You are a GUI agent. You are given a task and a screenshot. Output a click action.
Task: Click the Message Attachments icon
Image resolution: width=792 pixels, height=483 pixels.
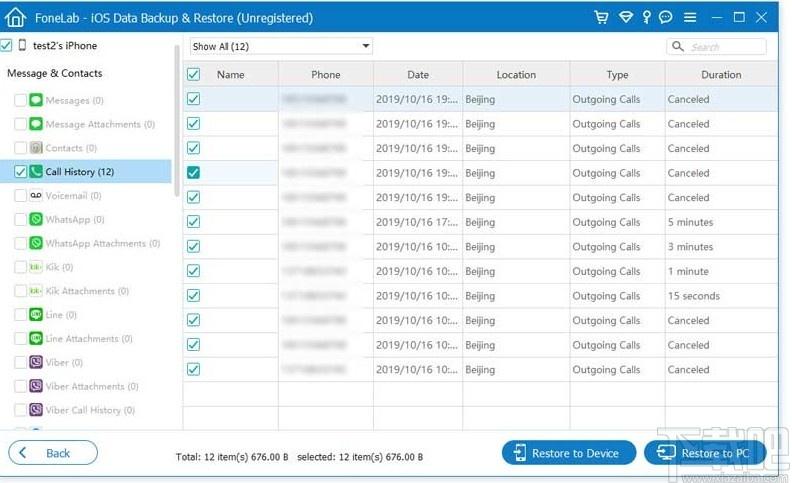tap(36, 124)
